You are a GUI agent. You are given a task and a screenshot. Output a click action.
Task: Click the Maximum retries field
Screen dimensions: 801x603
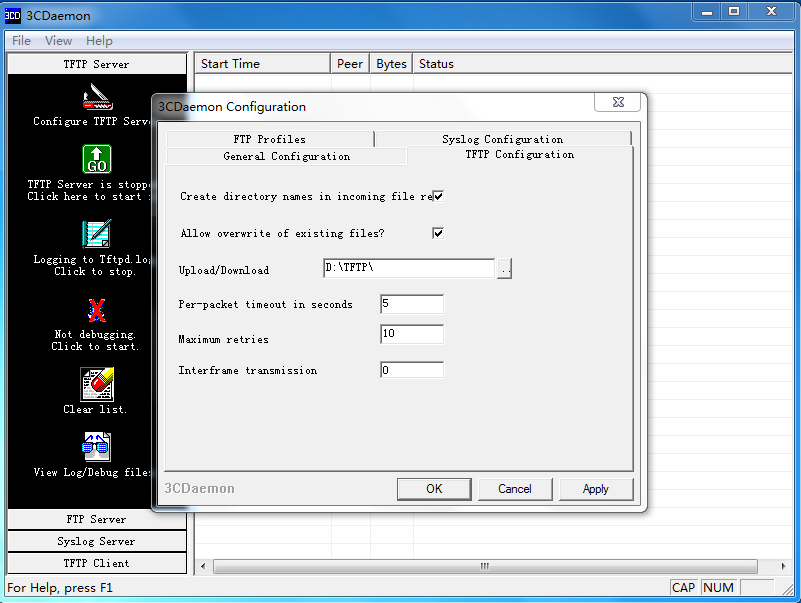[x=412, y=334]
